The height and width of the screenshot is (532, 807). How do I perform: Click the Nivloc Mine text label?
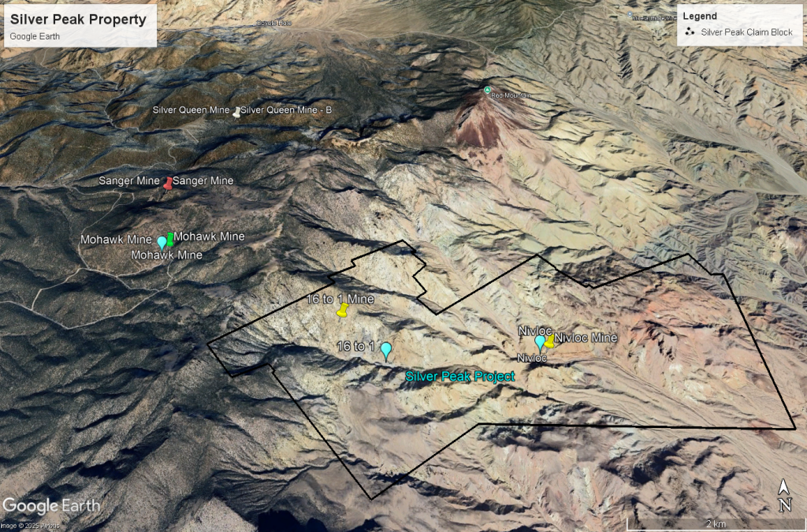(x=586, y=338)
